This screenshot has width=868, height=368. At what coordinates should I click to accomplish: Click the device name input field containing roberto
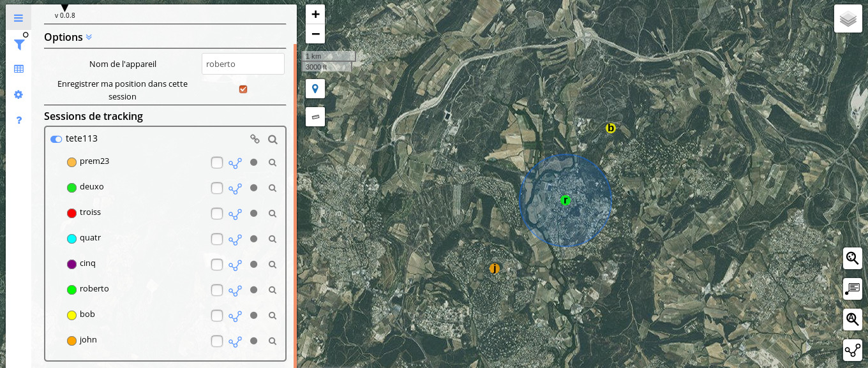click(x=243, y=64)
